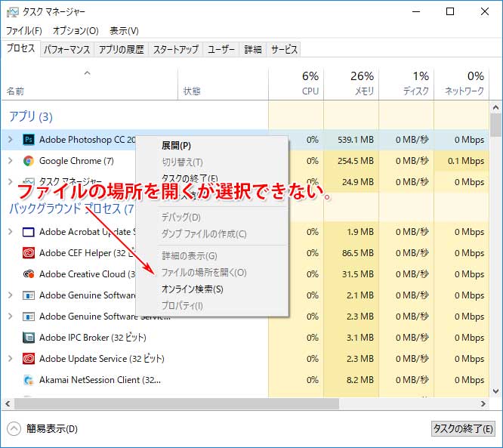This screenshot has height=448, width=503.
Task: Sort by the ネットワーク column header
Action: click(x=461, y=84)
